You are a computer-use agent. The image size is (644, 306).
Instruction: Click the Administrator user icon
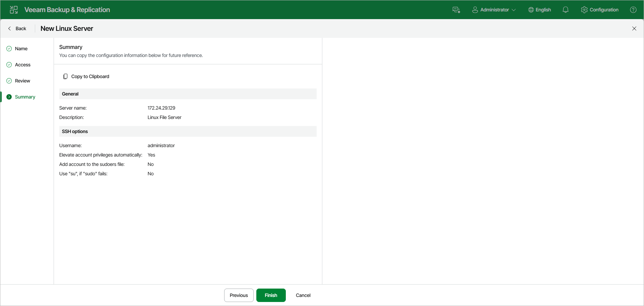(475, 10)
